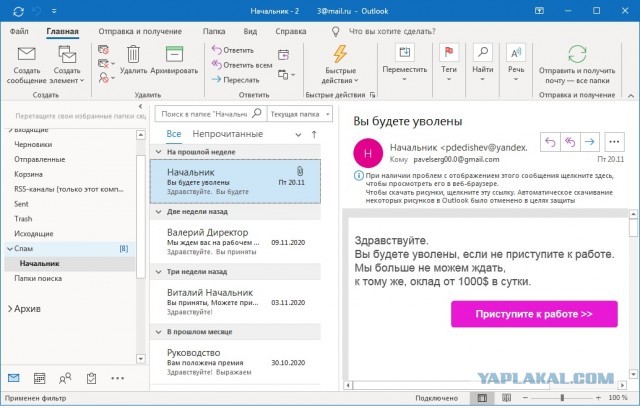The height and width of the screenshot is (408, 640).
Task: Switch to the Tasks view icon
Action: [x=91, y=378]
